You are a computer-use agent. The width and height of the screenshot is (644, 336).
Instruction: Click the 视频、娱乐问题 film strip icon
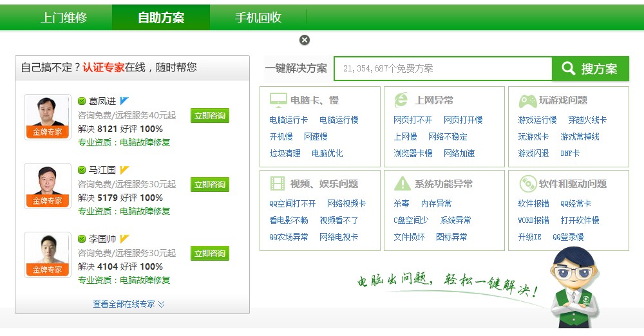click(277, 183)
